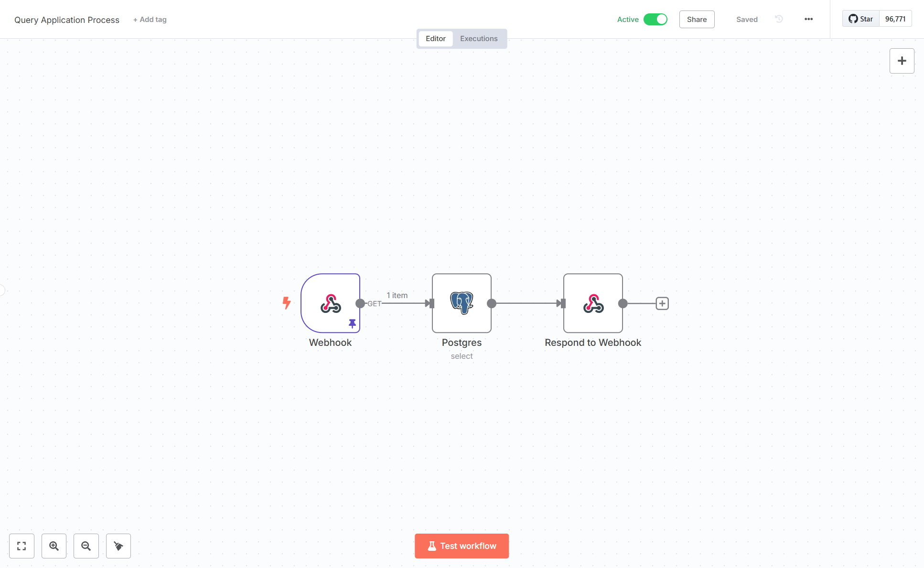The image size is (924, 568).
Task: Click the 'select' label under Postgres
Action: click(462, 356)
